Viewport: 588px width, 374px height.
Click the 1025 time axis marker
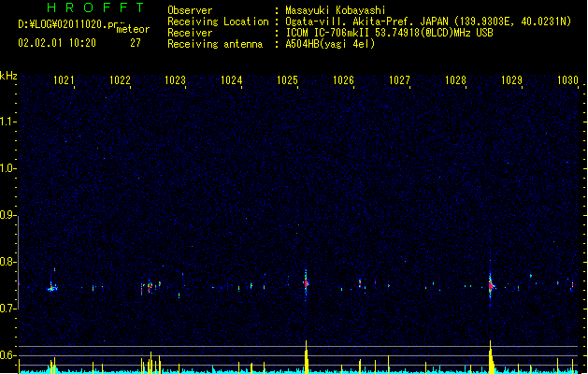click(x=287, y=80)
